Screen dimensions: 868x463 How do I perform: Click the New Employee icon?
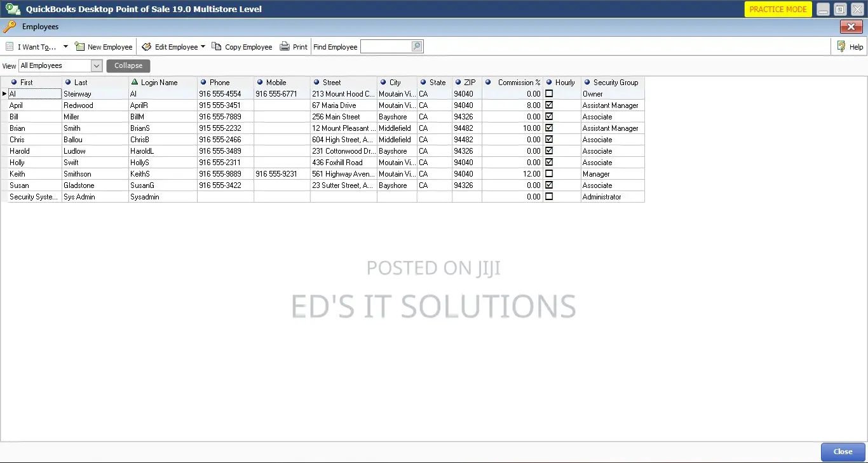click(79, 47)
